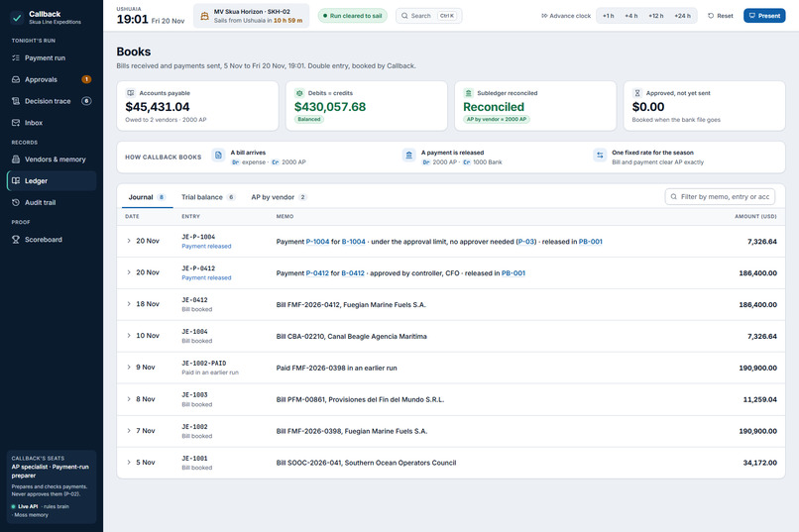Image resolution: width=799 pixels, height=532 pixels.
Task: Switch to the AP by vendor tab
Action: click(279, 197)
